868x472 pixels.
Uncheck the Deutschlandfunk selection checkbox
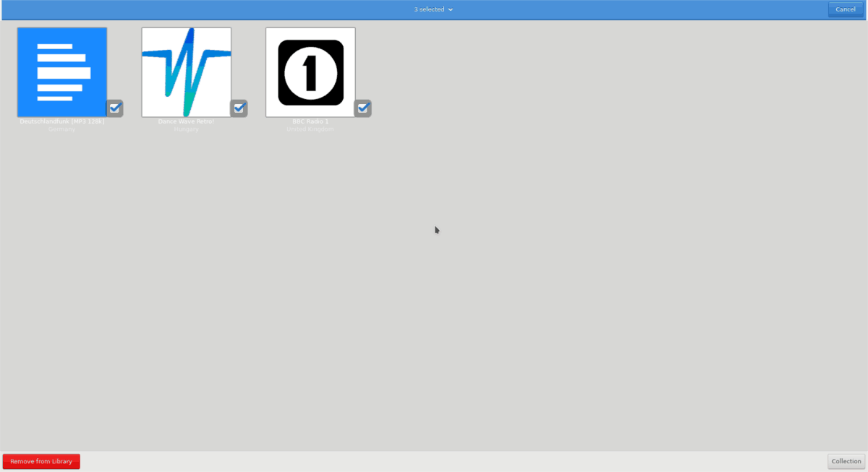[115, 108]
